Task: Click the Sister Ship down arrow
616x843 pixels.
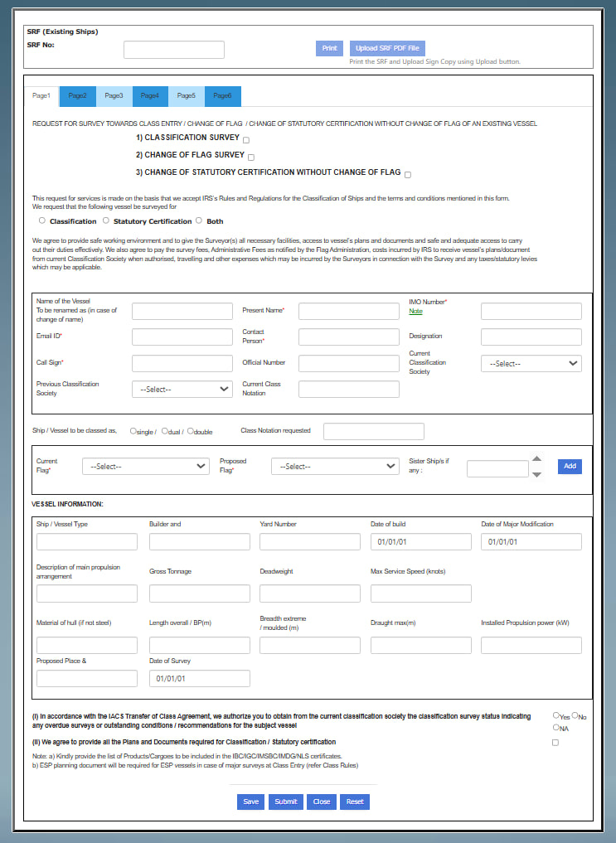Action: pos(536,474)
